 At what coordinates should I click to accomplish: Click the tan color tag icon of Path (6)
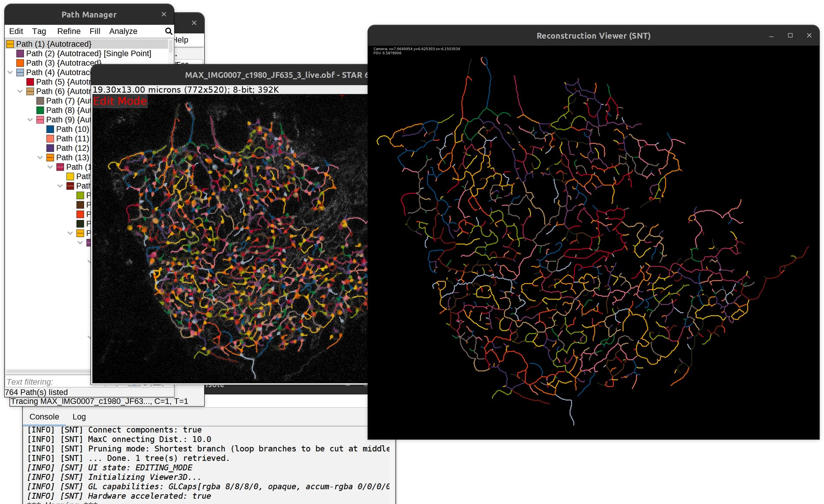coord(30,91)
